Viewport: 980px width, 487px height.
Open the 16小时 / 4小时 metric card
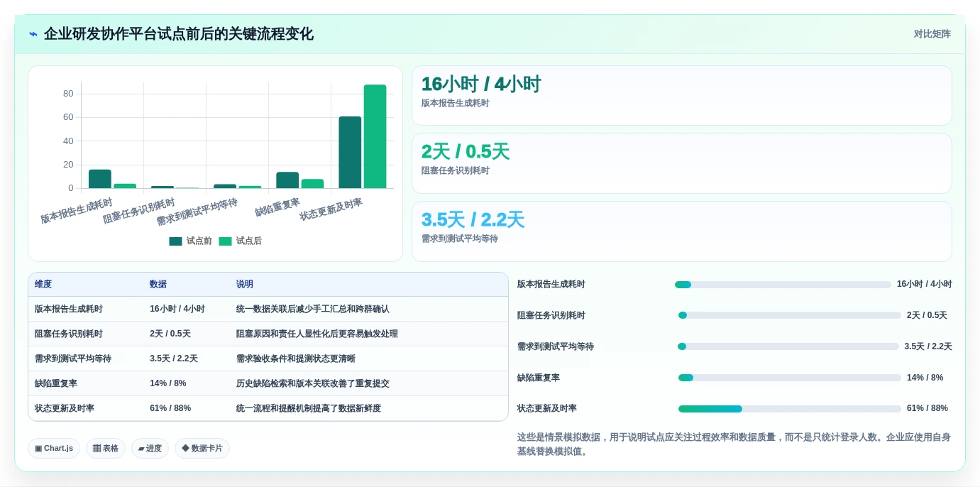tap(682, 96)
